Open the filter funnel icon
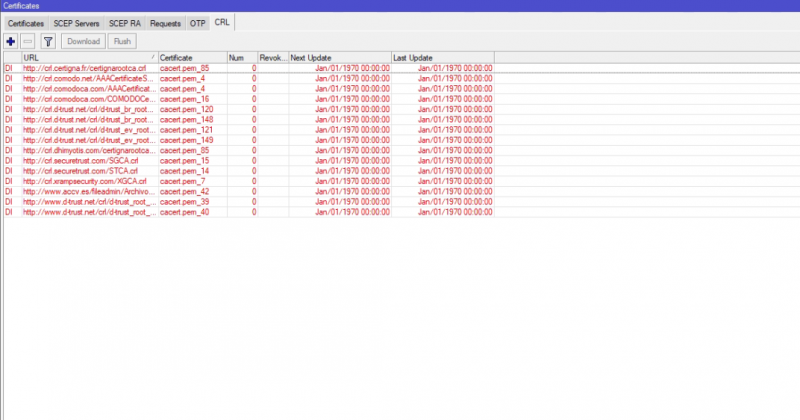 [47, 41]
